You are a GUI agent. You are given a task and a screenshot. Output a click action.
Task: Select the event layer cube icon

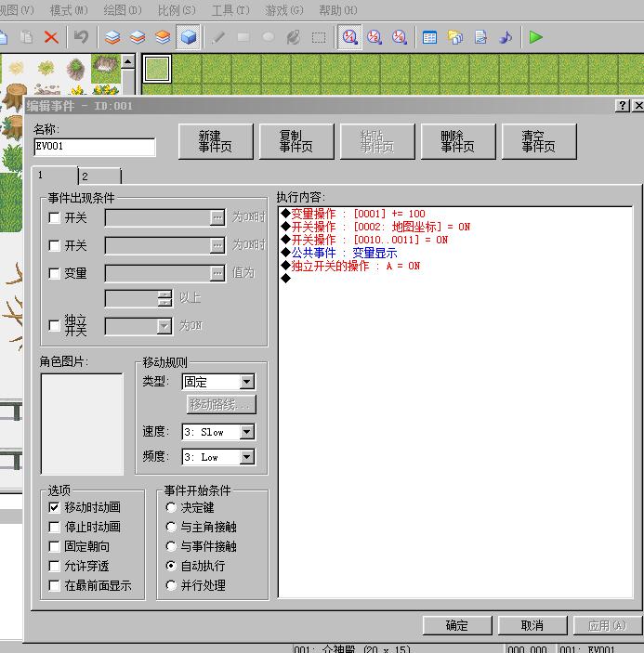(x=189, y=37)
